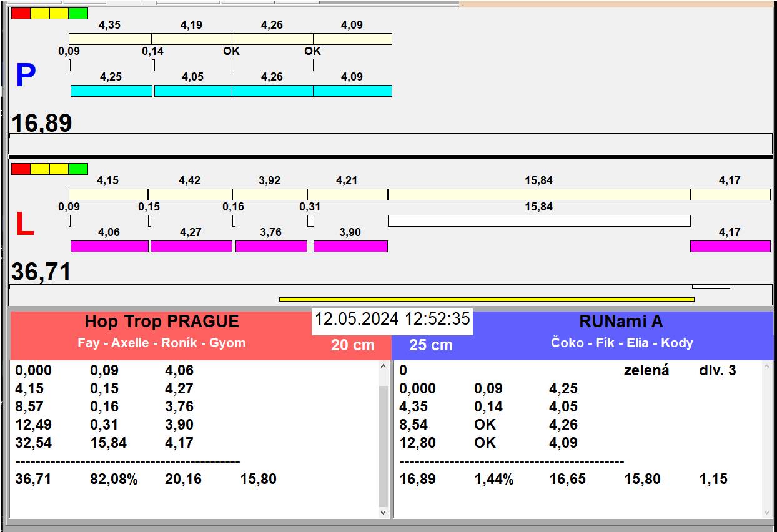Click the red start light in lane P
Image resolution: width=777 pixels, height=532 pixels.
tap(21, 13)
